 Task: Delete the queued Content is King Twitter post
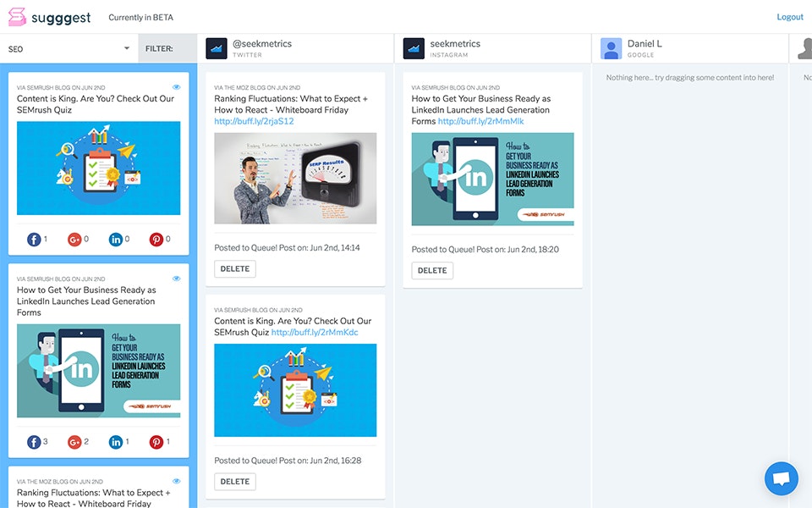(235, 482)
